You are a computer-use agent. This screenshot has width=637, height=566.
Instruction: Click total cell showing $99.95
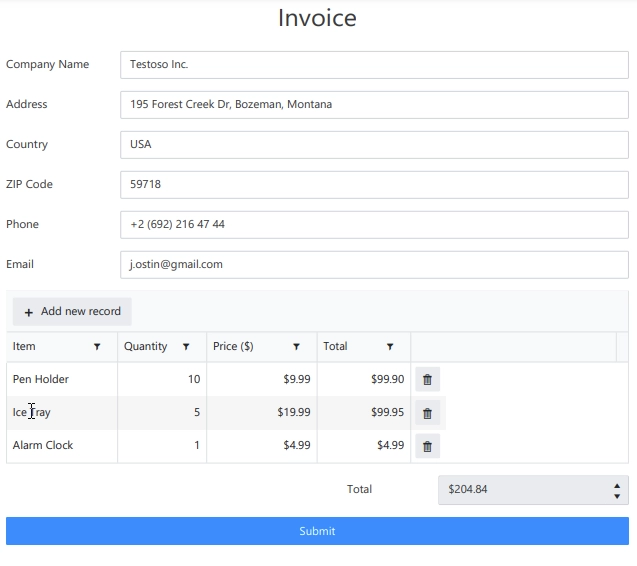tap(364, 413)
